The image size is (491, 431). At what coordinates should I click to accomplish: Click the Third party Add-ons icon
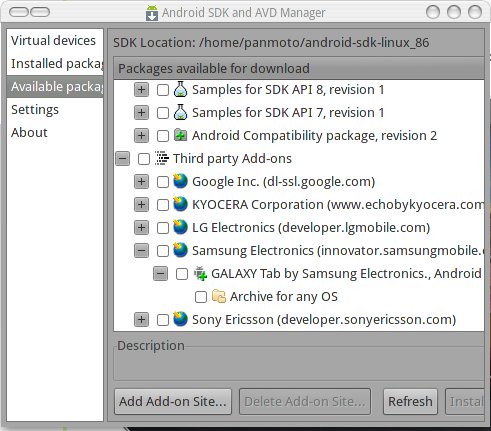(162, 158)
